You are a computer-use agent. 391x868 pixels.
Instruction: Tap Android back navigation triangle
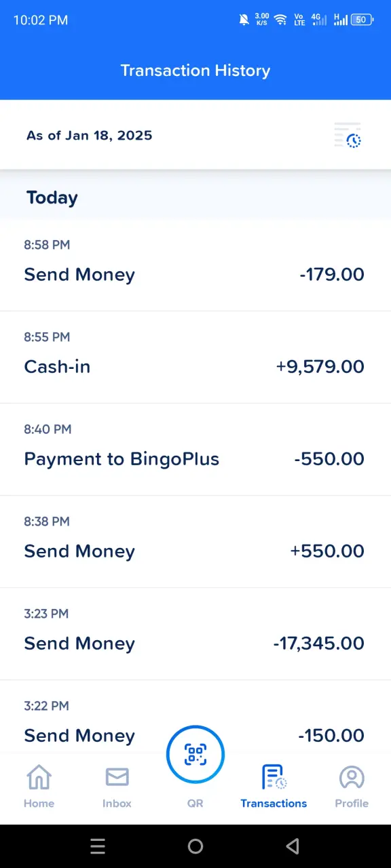[293, 846]
